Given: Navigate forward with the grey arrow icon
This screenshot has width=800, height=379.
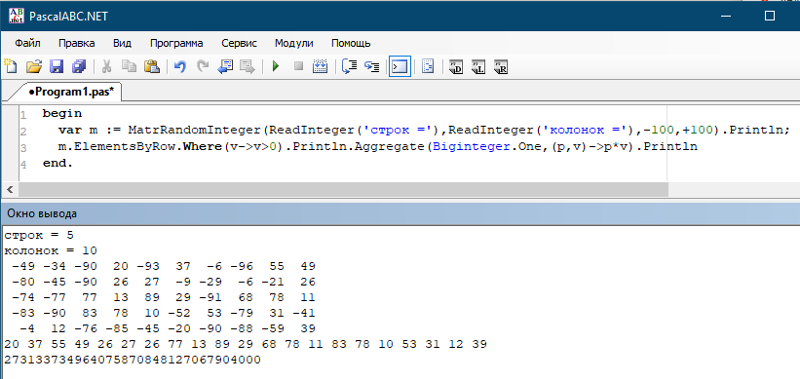Looking at the screenshot, I should pyautogui.click(x=247, y=66).
